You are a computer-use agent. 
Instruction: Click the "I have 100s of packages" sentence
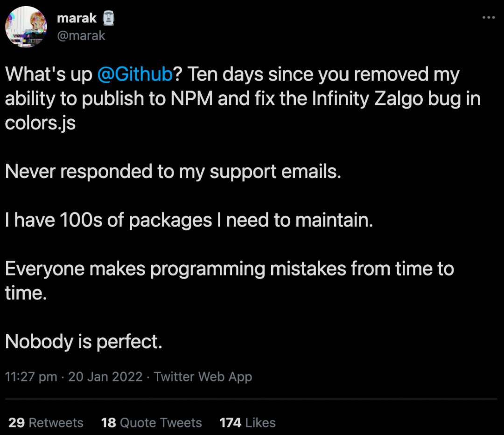(x=189, y=221)
